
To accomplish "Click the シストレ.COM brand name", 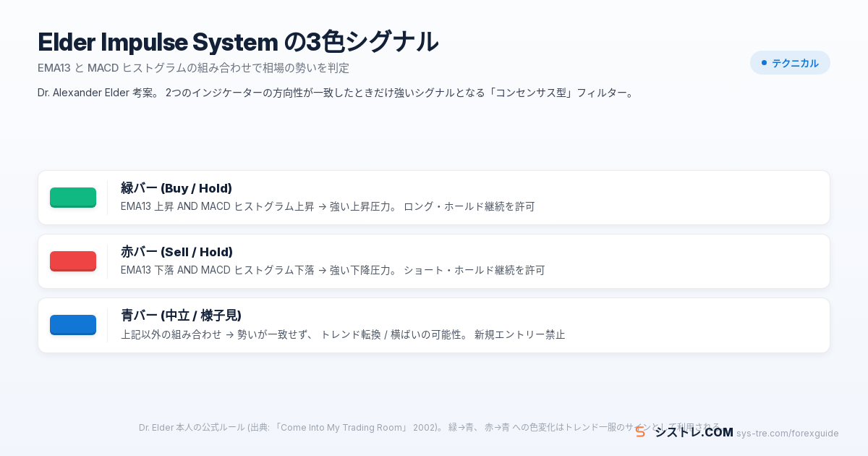I will (694, 432).
